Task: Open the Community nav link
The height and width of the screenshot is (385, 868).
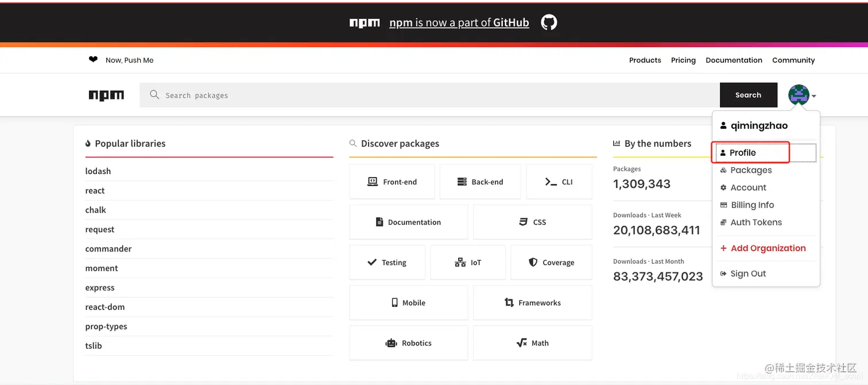Action: click(793, 60)
